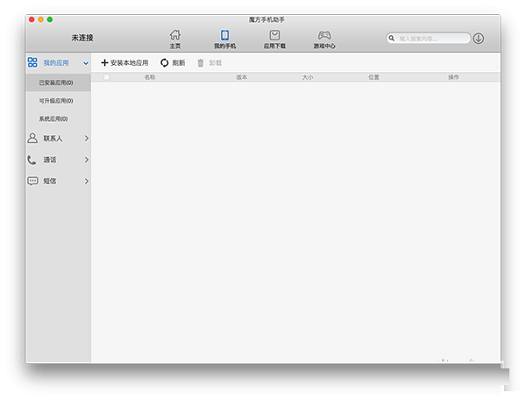Sort by 版本 column header

click(x=242, y=77)
